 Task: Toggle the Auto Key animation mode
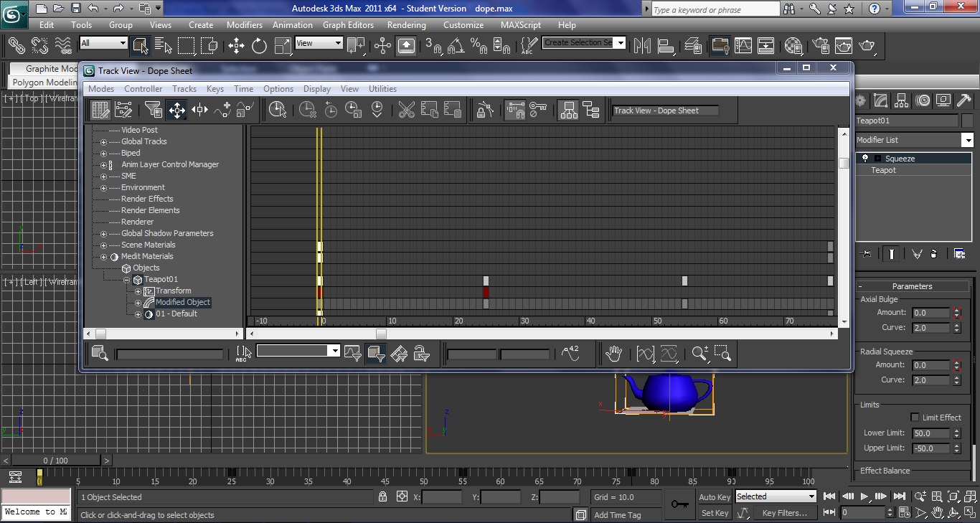coord(713,496)
